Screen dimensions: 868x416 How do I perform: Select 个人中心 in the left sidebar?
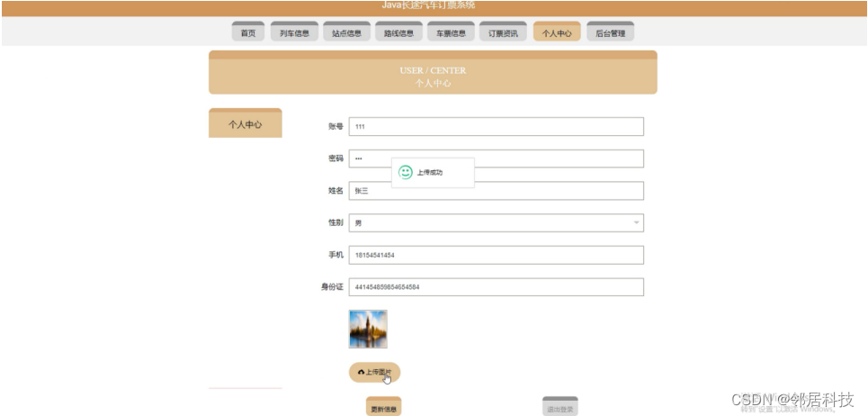tap(246, 123)
